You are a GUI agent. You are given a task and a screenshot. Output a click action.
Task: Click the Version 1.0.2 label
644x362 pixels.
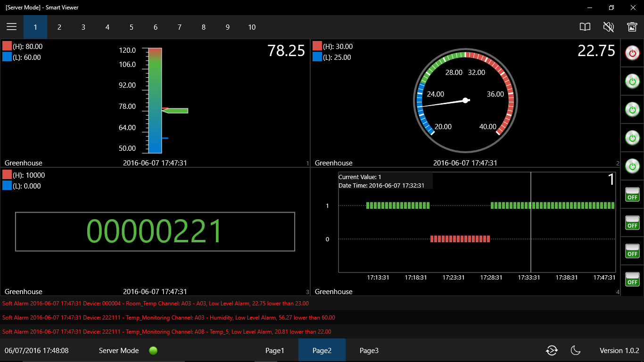619,350
